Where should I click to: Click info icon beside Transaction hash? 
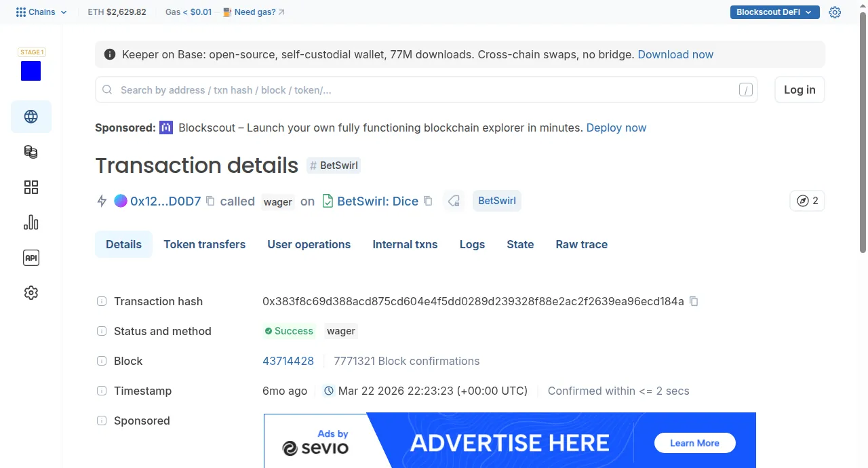point(102,301)
